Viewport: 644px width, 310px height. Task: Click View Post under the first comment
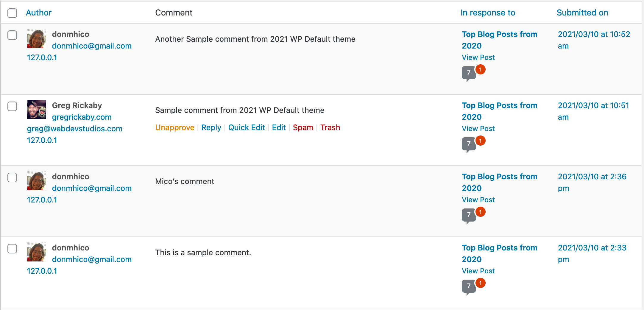pos(478,57)
